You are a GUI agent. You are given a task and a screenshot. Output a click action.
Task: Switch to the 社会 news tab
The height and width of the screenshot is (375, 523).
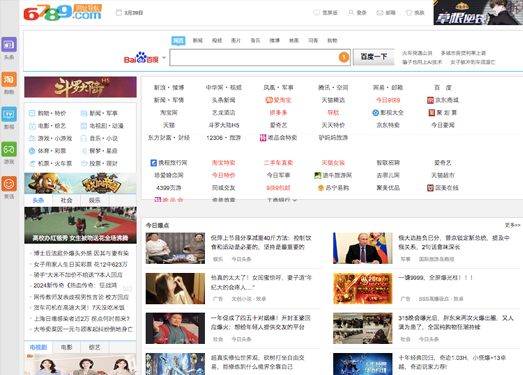[66, 200]
